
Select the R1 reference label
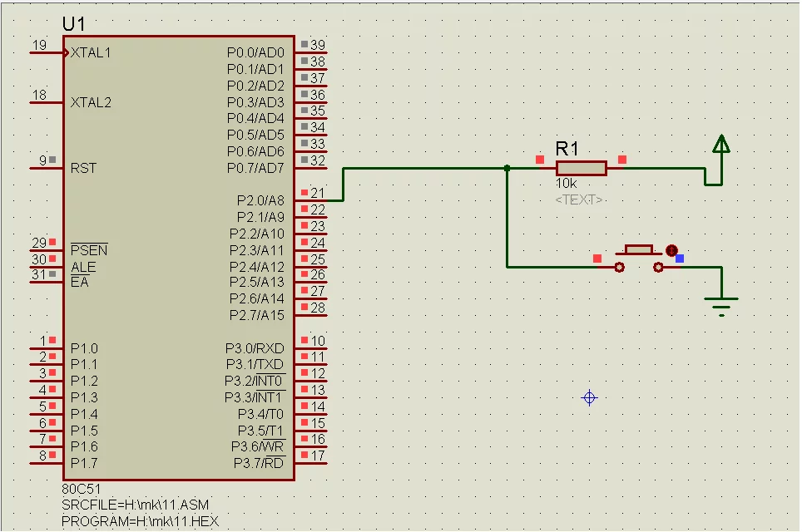(567, 149)
